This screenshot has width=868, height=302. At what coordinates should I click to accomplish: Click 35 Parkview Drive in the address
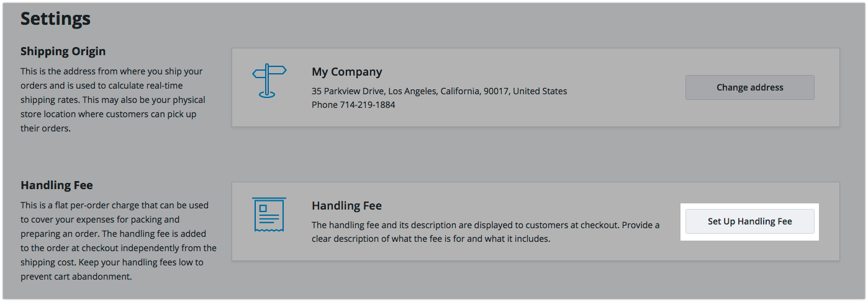348,91
